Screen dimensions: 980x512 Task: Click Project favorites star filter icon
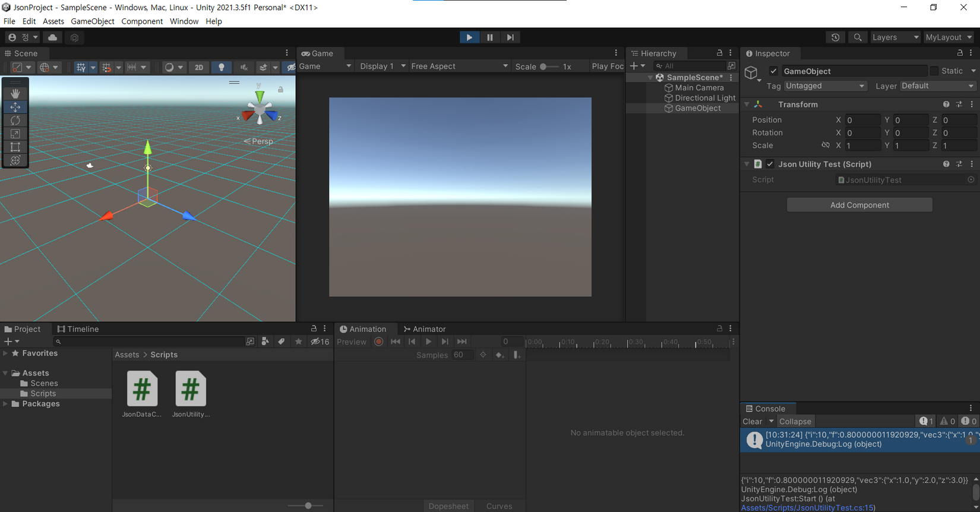(298, 342)
